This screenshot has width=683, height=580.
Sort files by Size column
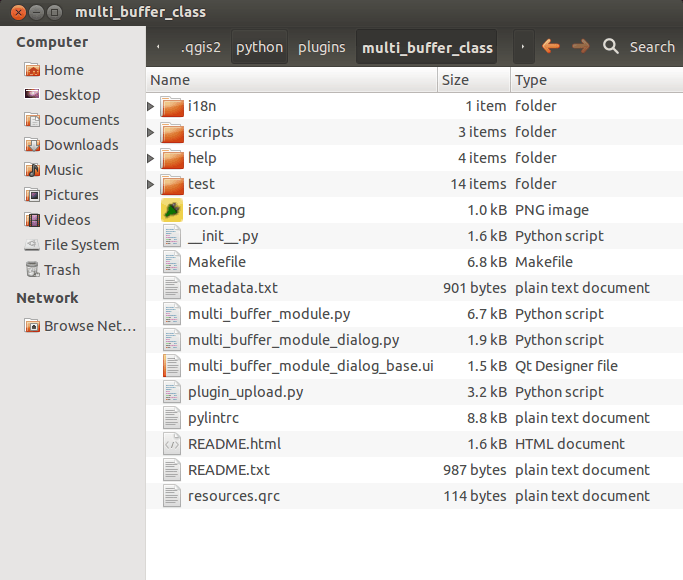[x=473, y=80]
